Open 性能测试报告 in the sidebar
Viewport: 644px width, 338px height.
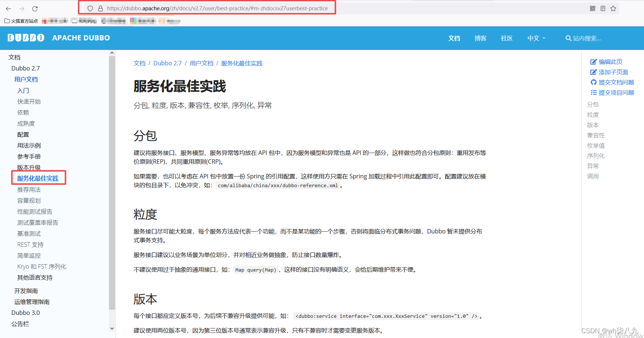point(35,211)
